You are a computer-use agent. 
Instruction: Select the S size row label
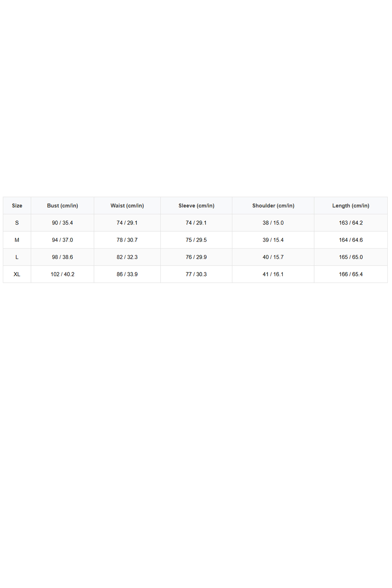tap(17, 223)
